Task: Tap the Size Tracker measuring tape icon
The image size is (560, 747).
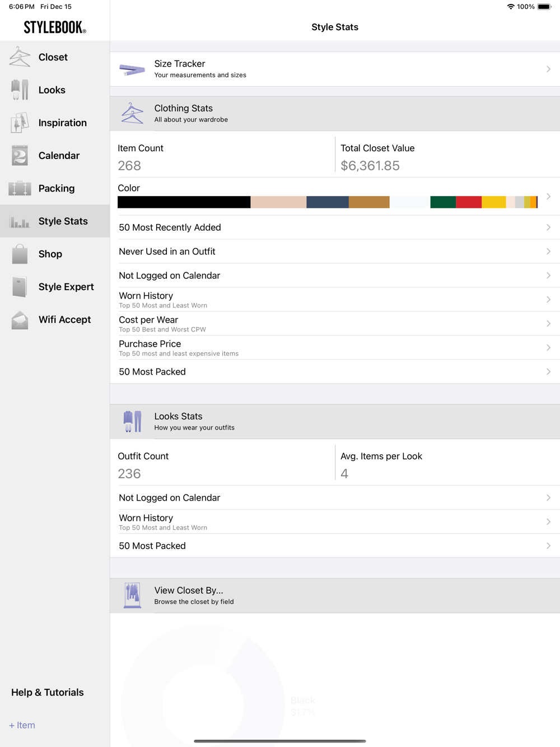Action: tap(132, 69)
